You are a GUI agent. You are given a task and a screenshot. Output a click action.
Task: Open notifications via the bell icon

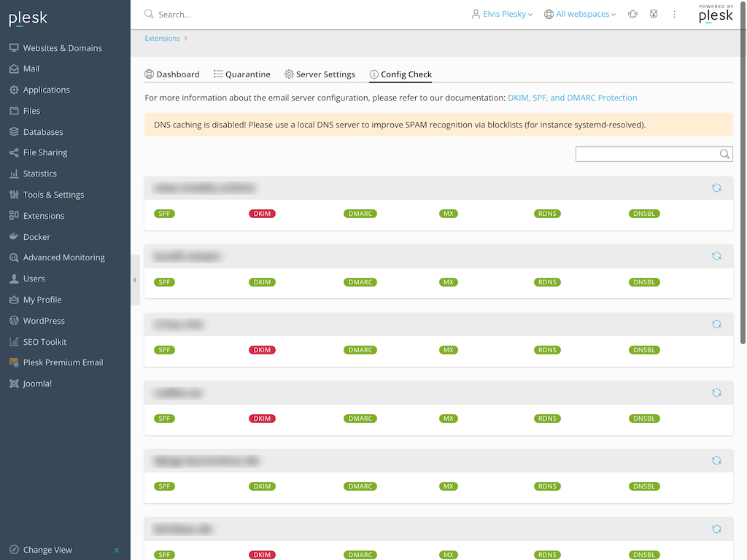[632, 14]
